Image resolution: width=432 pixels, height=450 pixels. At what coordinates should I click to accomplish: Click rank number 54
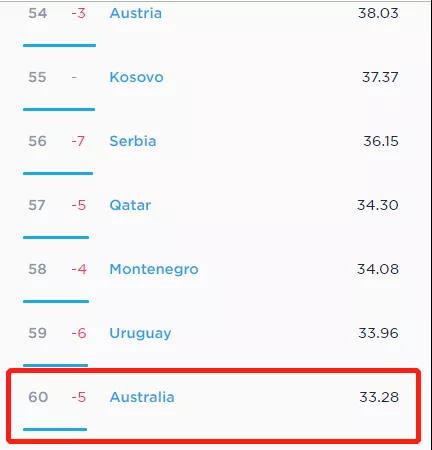pos(37,13)
